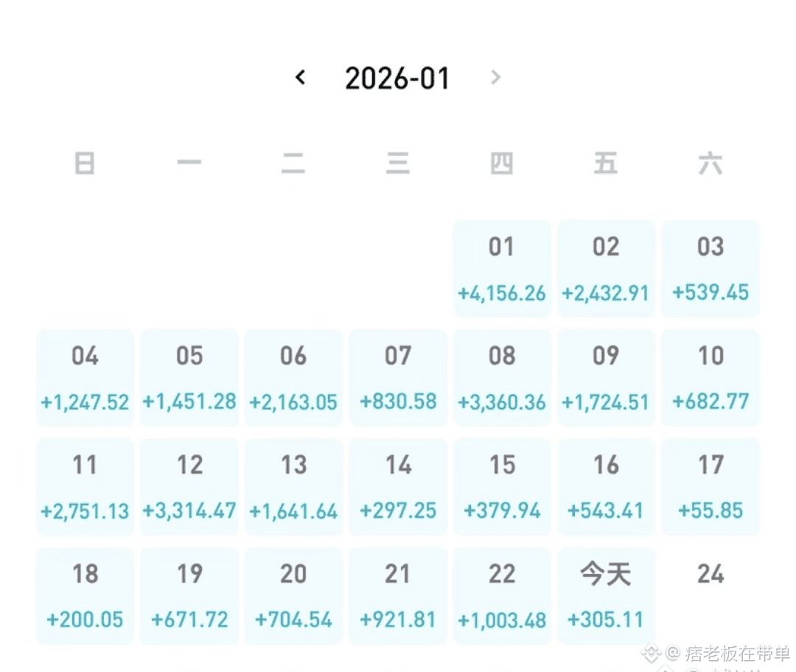This screenshot has height=672, width=796.
Task: Go to previous month arrow
Action: 300,77
